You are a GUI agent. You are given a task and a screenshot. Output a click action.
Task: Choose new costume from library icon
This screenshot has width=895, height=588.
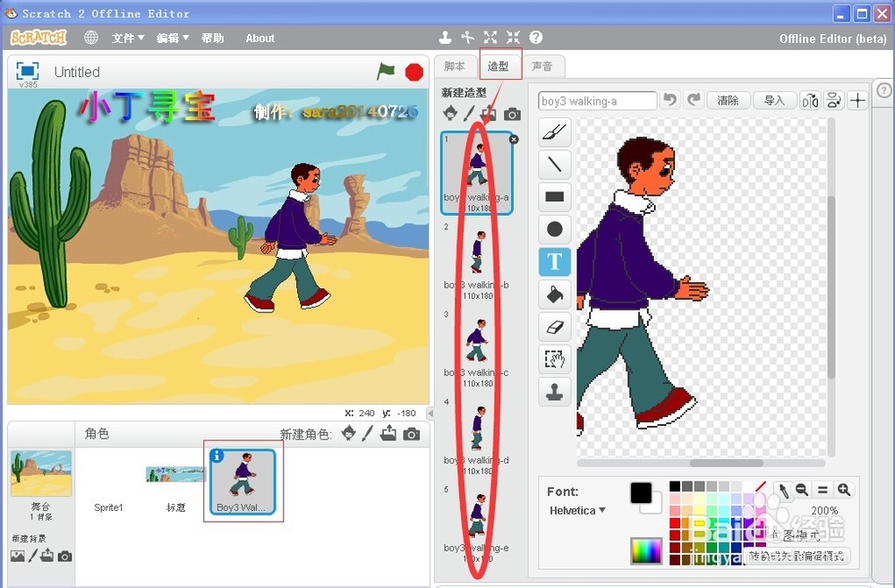[x=450, y=113]
